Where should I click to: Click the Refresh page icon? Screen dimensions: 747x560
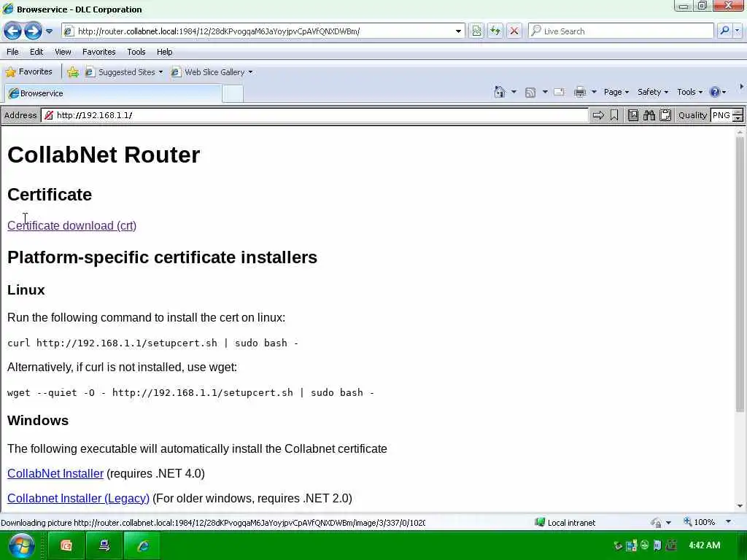click(495, 31)
